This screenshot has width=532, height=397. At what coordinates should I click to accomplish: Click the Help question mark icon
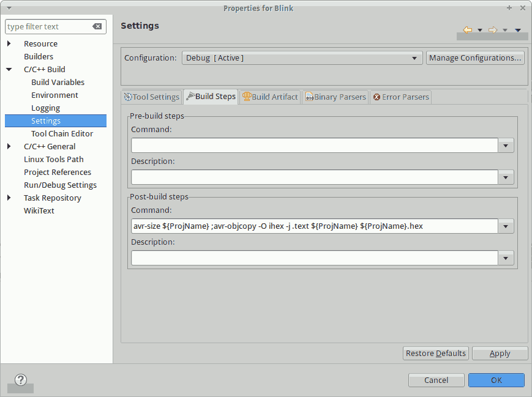21,380
